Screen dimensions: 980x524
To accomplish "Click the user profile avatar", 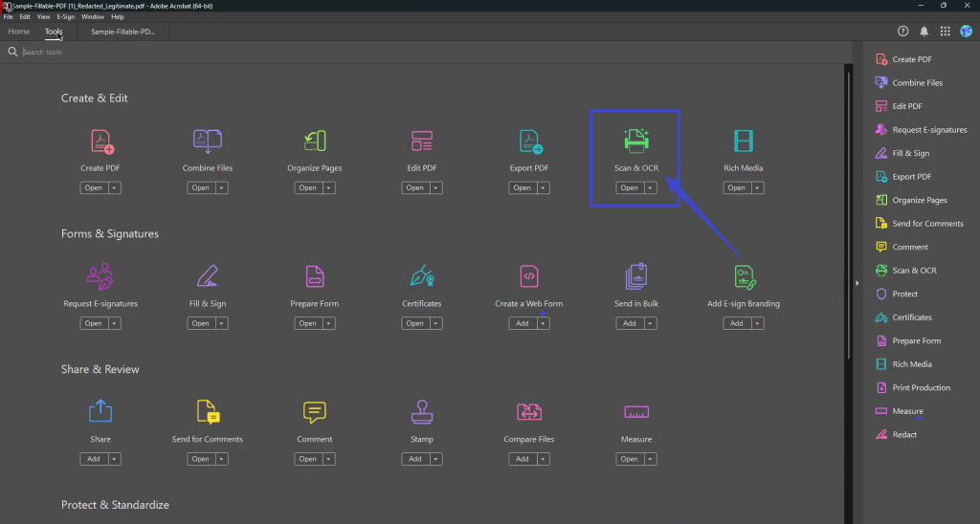I will tap(967, 32).
